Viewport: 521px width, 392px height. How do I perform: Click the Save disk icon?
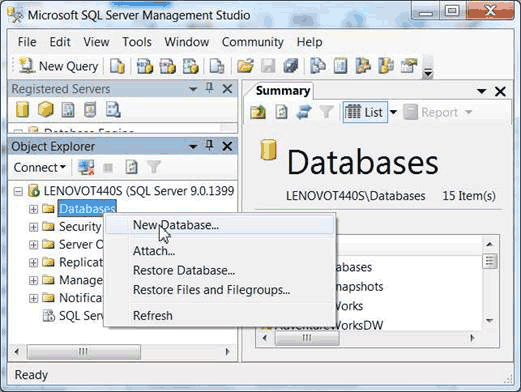click(268, 66)
